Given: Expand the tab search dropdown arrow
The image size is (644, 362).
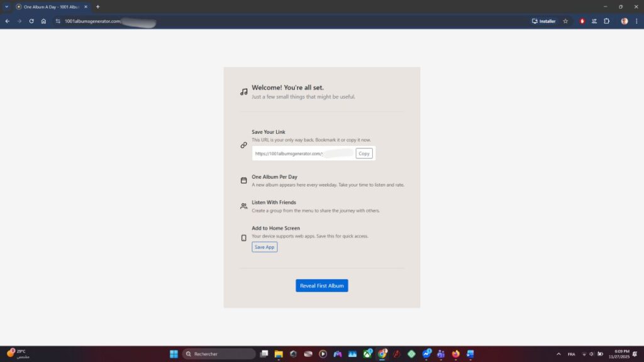Looking at the screenshot, I should tap(6, 6).
